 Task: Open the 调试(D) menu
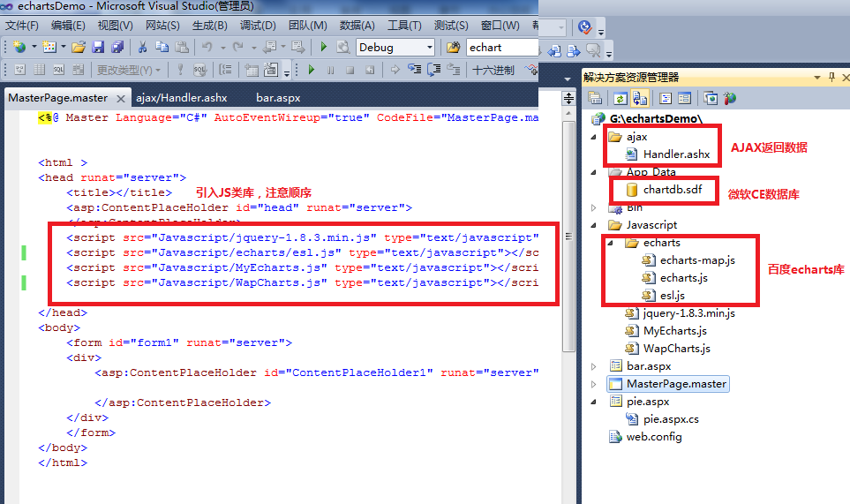258,26
